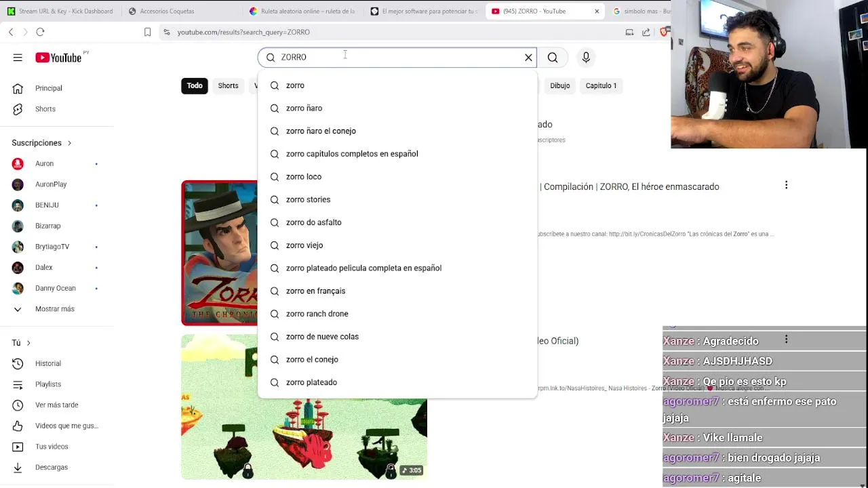This screenshot has height=488, width=868.
Task: Open the Zorro Chronicles video thumbnail
Action: coord(219,253)
